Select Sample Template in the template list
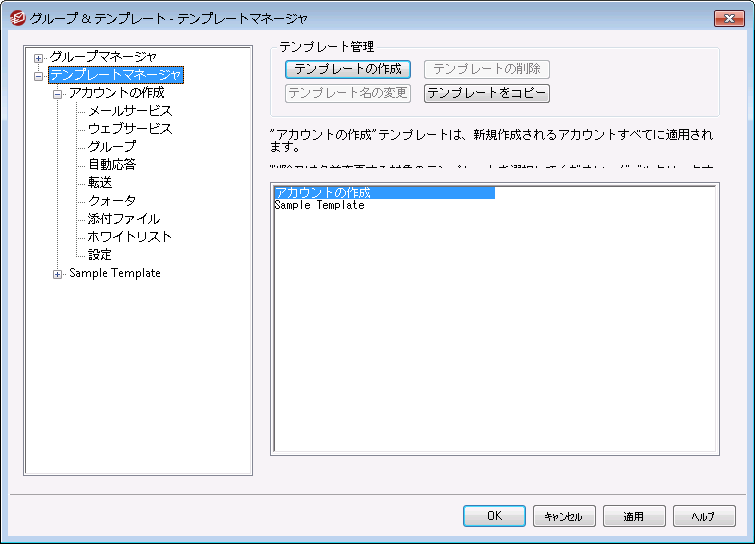Image resolution: width=755 pixels, height=544 pixels. 319,206
